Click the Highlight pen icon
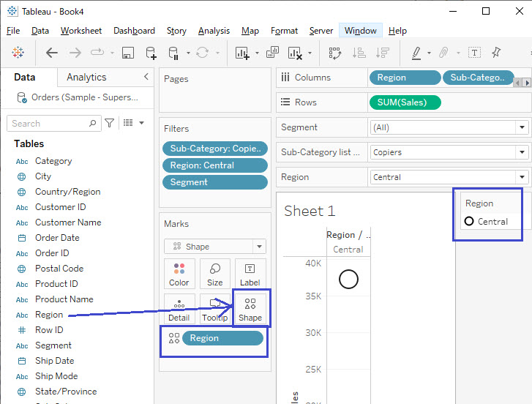532x404 pixels. [x=416, y=53]
